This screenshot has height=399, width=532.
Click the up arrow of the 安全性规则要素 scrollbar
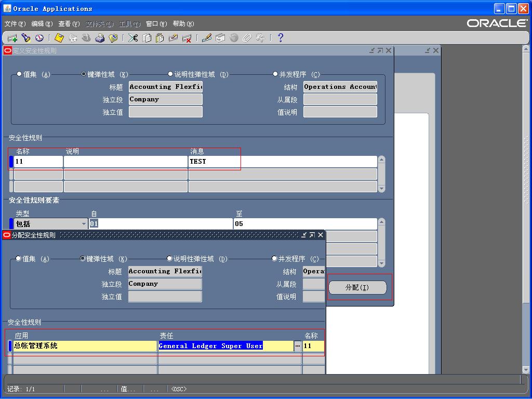tap(382, 222)
